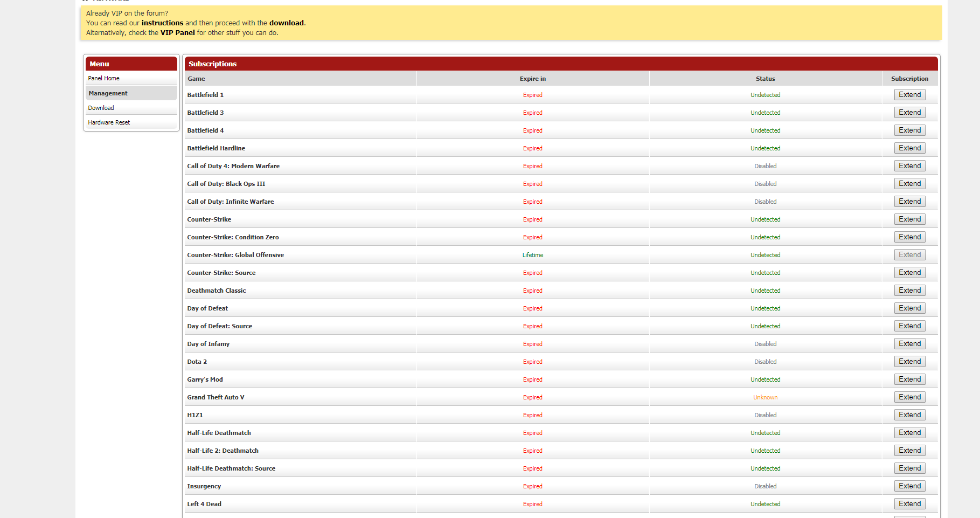Screen dimensions: 980x518
Task: Extend Counter-Strike: Condition Zero subscription
Action: click(x=910, y=237)
